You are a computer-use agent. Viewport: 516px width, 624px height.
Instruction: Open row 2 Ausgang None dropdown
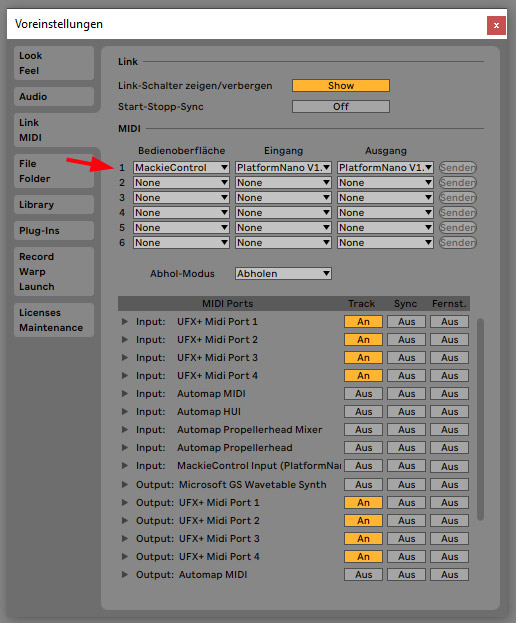[385, 183]
